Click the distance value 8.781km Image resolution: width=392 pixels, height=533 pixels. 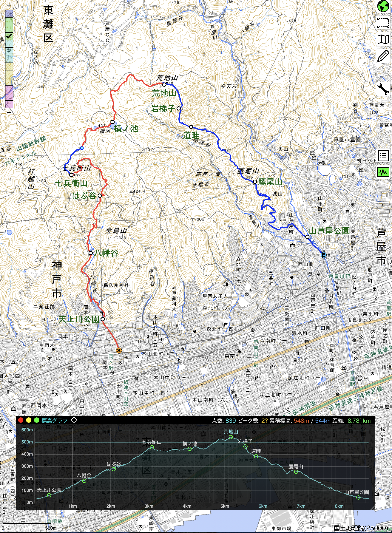point(359,420)
